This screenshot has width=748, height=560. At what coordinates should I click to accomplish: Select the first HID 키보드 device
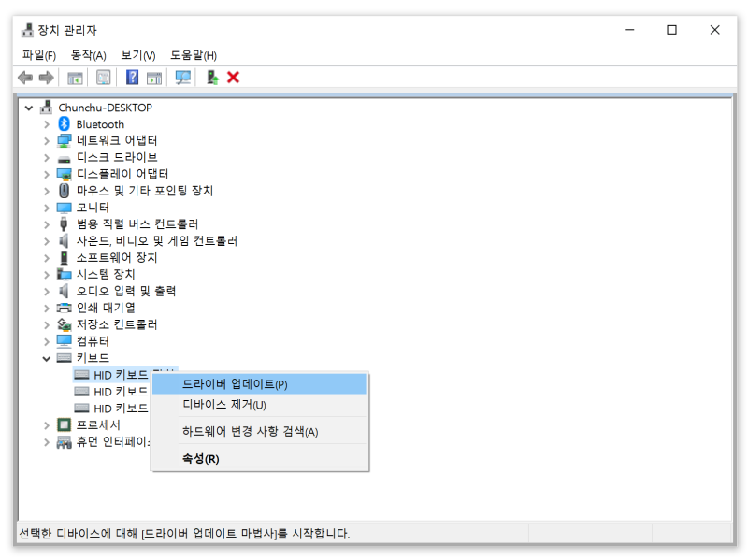(121, 375)
